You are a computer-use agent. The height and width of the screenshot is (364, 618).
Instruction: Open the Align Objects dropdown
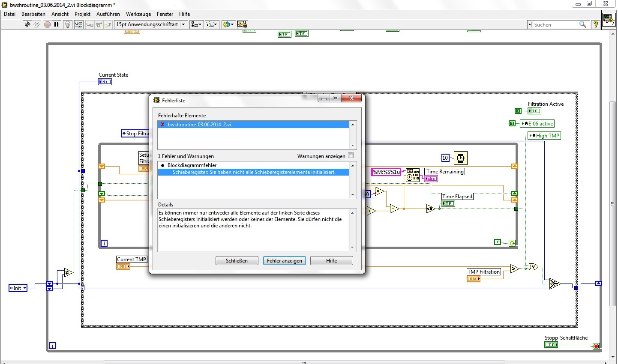197,24
